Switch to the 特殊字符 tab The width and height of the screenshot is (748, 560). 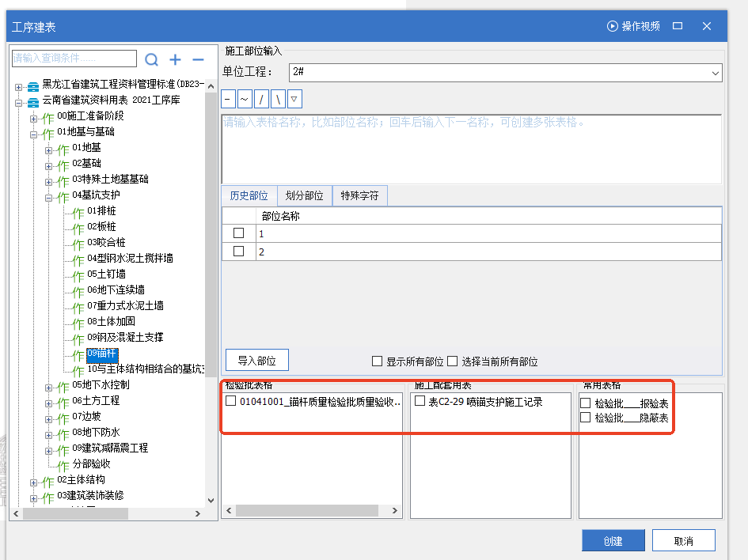359,196
